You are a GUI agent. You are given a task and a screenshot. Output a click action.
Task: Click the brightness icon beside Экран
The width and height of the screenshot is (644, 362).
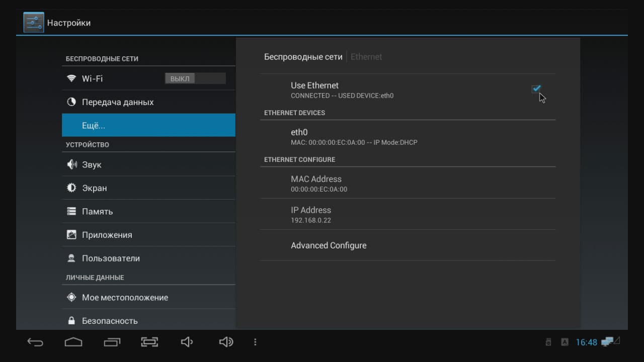[x=71, y=188]
